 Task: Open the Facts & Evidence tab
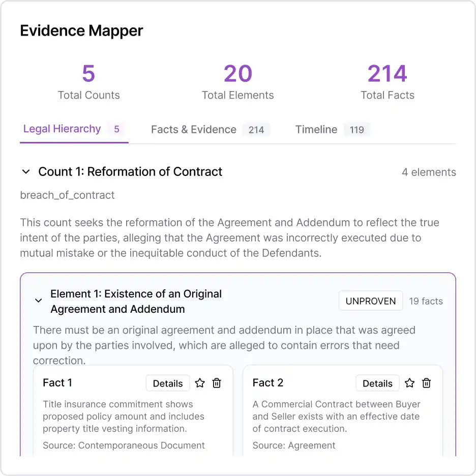(x=194, y=130)
